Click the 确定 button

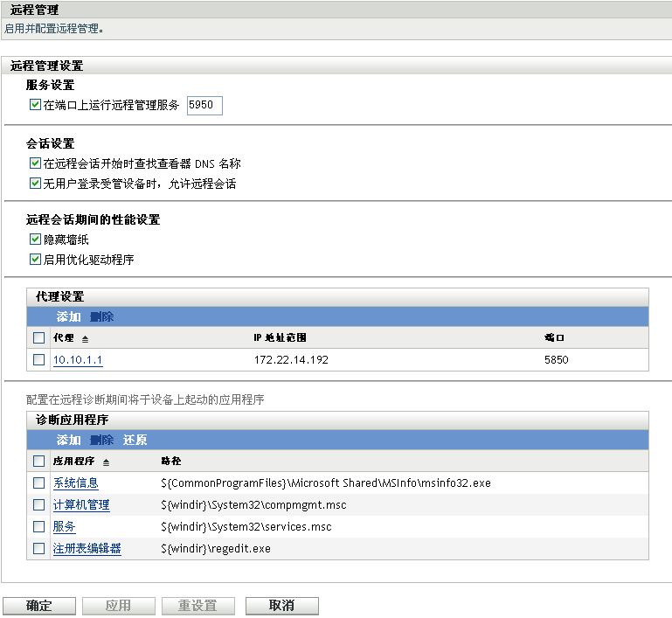pyautogui.click(x=39, y=606)
